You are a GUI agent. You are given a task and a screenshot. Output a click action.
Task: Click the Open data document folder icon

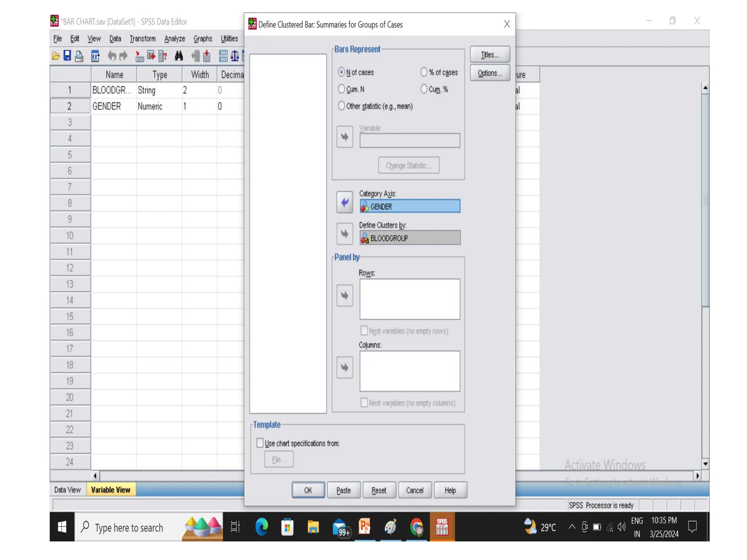tap(55, 56)
